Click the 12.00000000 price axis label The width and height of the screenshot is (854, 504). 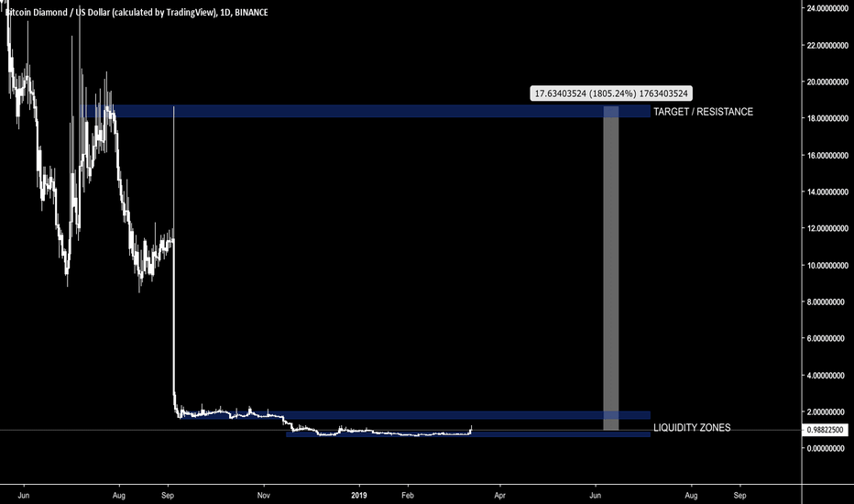point(827,228)
